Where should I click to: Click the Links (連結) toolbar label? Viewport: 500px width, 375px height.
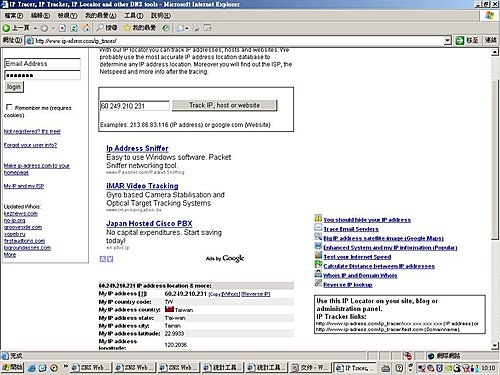pos(491,40)
